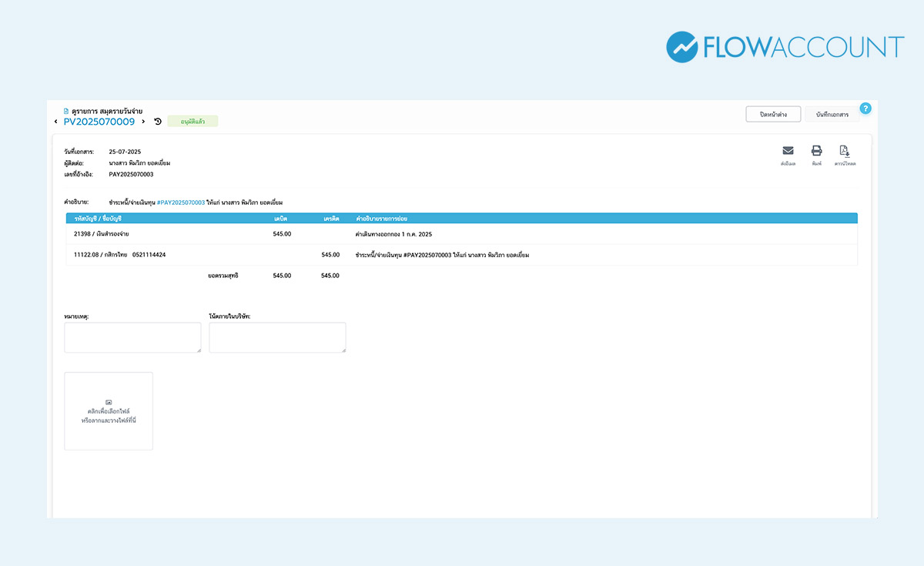Open the #PAY2025070003 reference link
The height and width of the screenshot is (566, 924).
click(181, 203)
